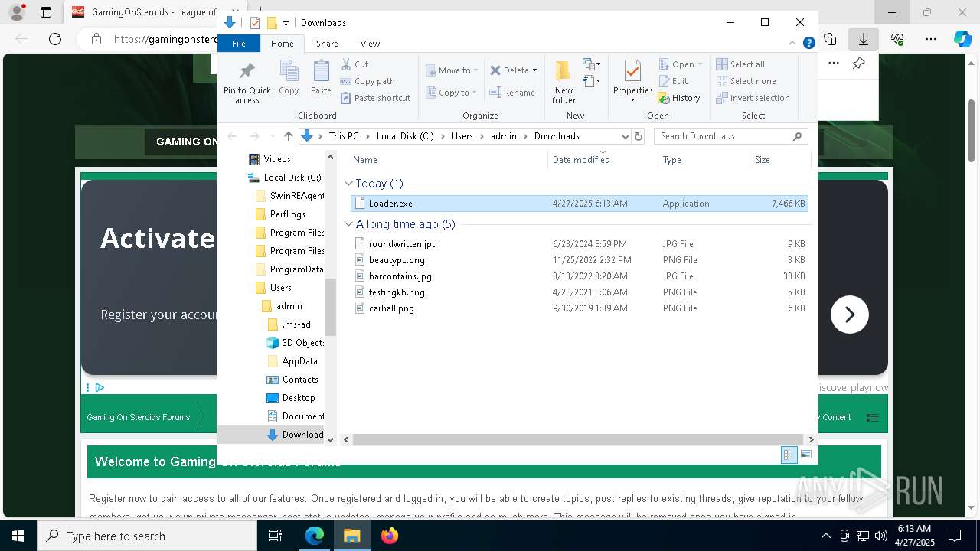
Task: Refresh the Downloads folder view
Action: pos(639,136)
